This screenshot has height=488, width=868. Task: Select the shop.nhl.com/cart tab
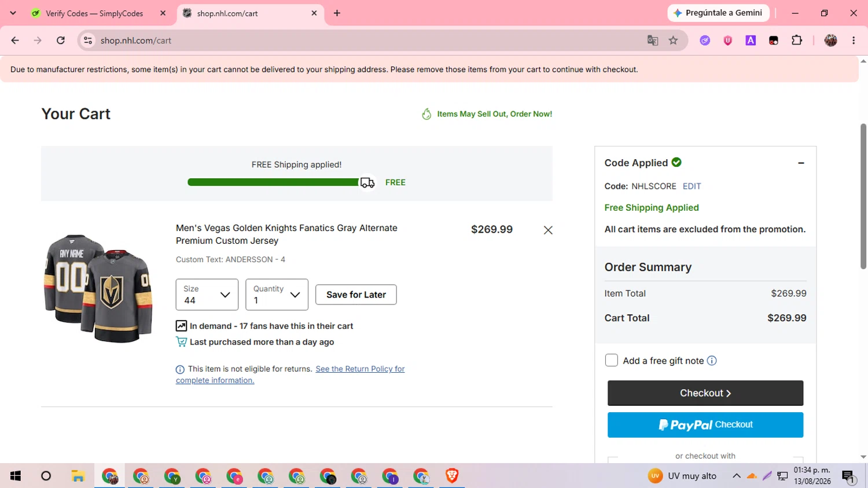tap(251, 13)
